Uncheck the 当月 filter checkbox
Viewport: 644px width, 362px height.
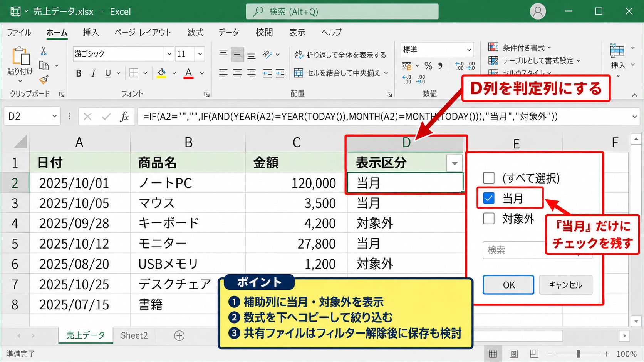tap(489, 198)
